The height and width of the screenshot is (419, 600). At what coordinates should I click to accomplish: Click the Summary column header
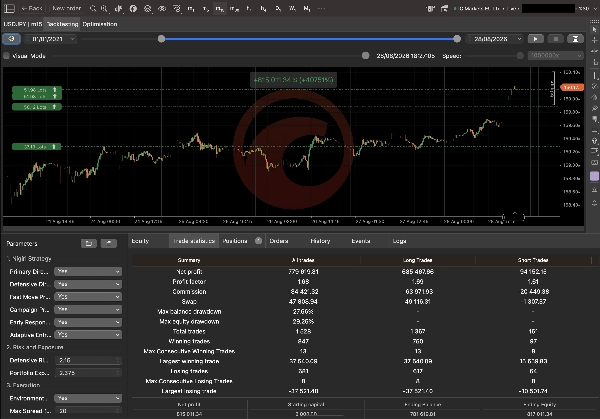(x=189, y=260)
